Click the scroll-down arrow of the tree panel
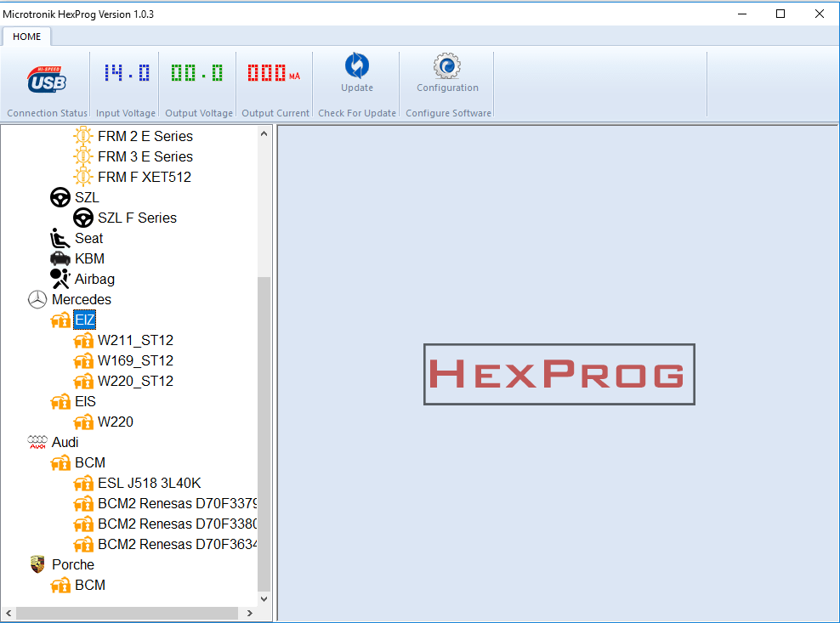 click(x=264, y=598)
